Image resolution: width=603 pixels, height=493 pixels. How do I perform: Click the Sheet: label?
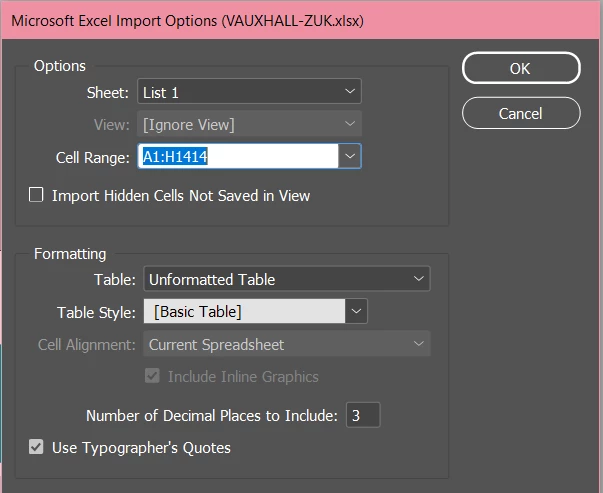tap(108, 93)
